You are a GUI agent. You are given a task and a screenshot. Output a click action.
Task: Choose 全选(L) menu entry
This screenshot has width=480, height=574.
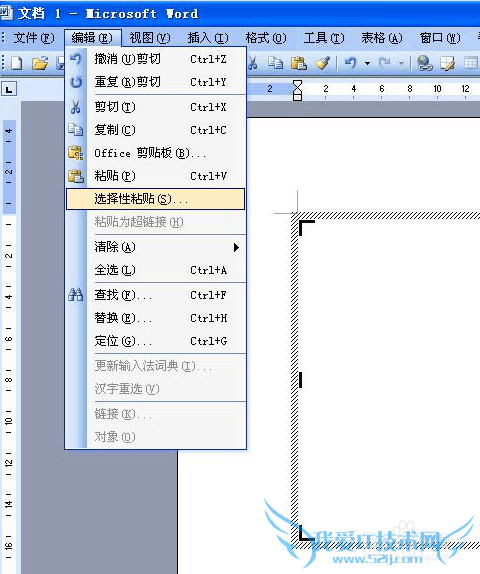155,270
